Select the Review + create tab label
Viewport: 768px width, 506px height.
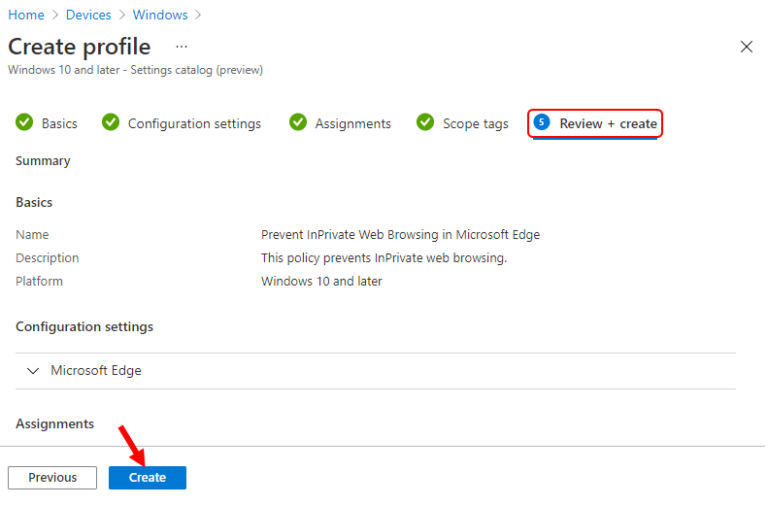[608, 124]
